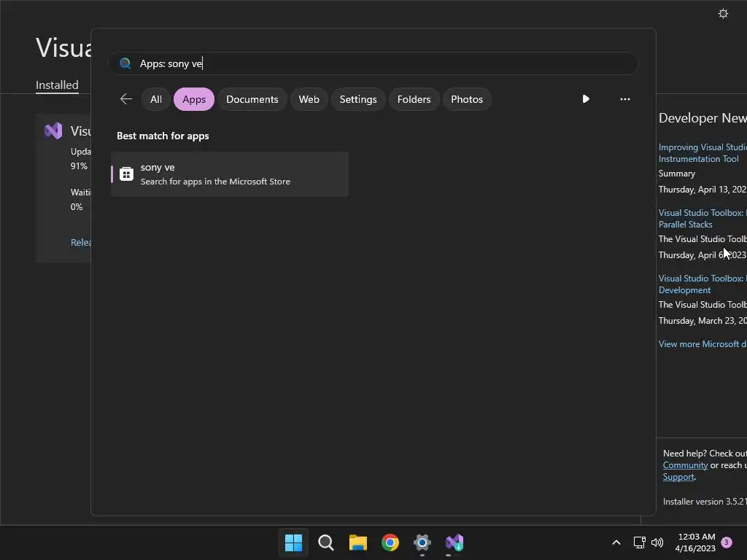The width and height of the screenshot is (747, 560).
Task: Click the 0% progress value
Action: [x=77, y=207]
